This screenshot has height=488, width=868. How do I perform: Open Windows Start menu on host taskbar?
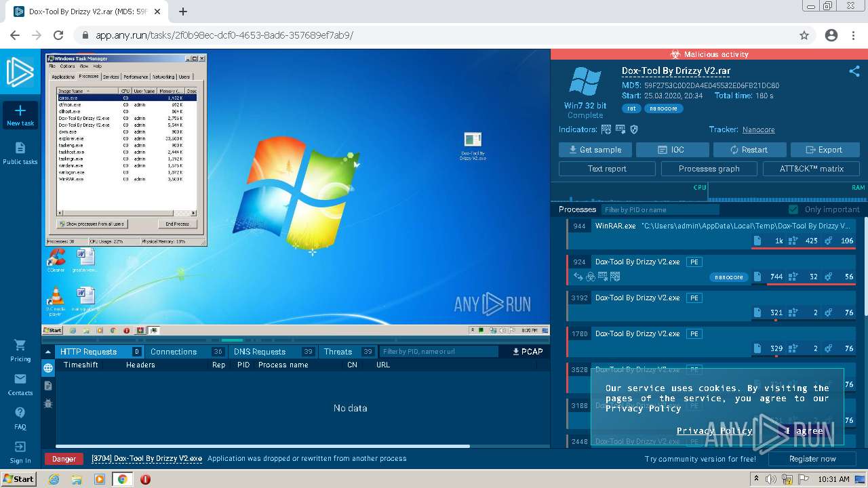18,479
